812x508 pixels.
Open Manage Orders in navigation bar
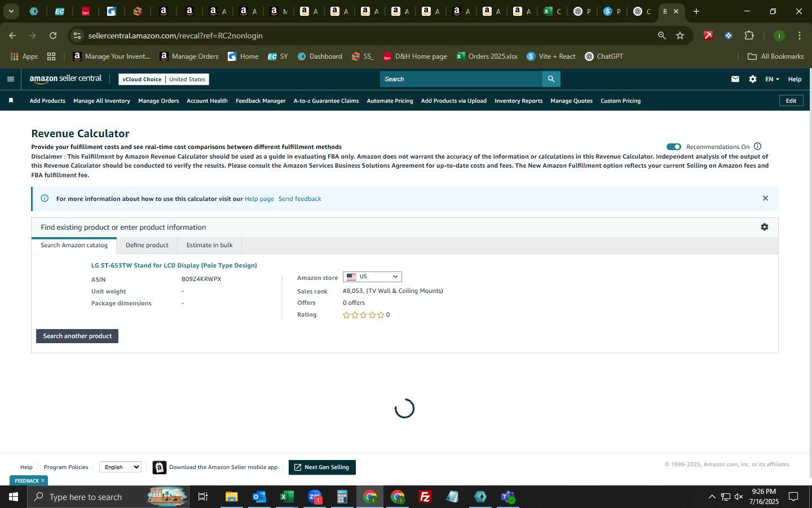(x=158, y=100)
